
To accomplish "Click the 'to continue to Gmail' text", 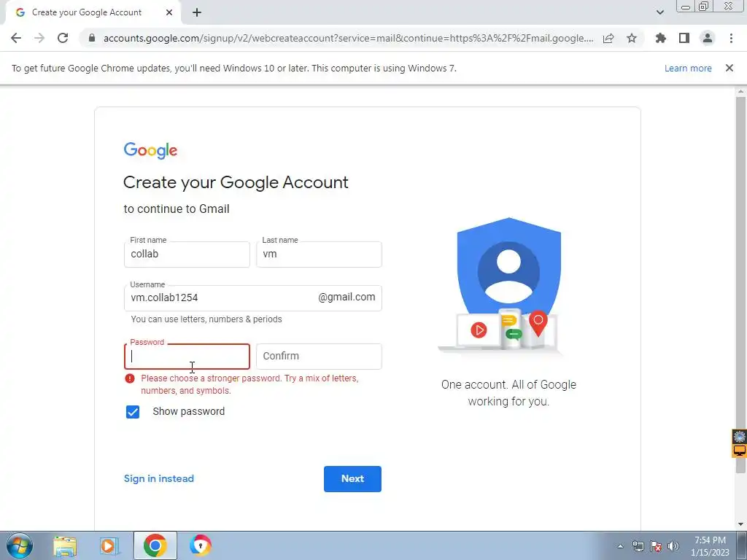I will 177,209.
